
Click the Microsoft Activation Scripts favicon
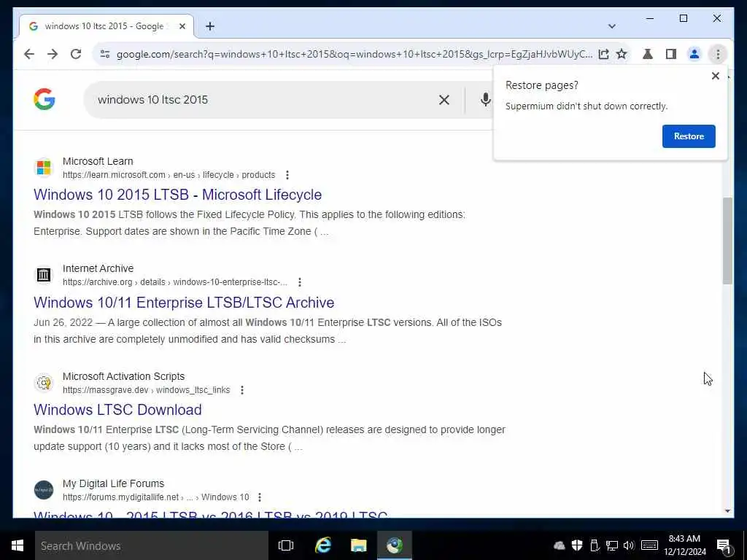44,382
